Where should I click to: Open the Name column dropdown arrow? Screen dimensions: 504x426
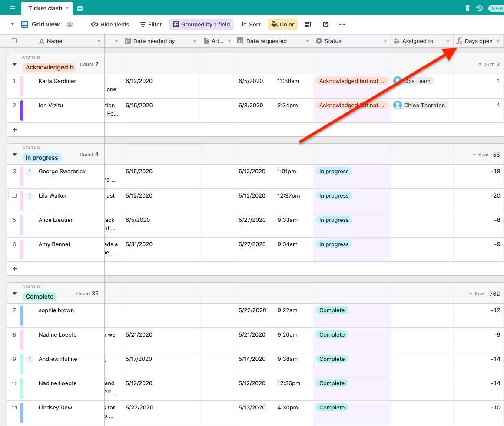click(99, 41)
